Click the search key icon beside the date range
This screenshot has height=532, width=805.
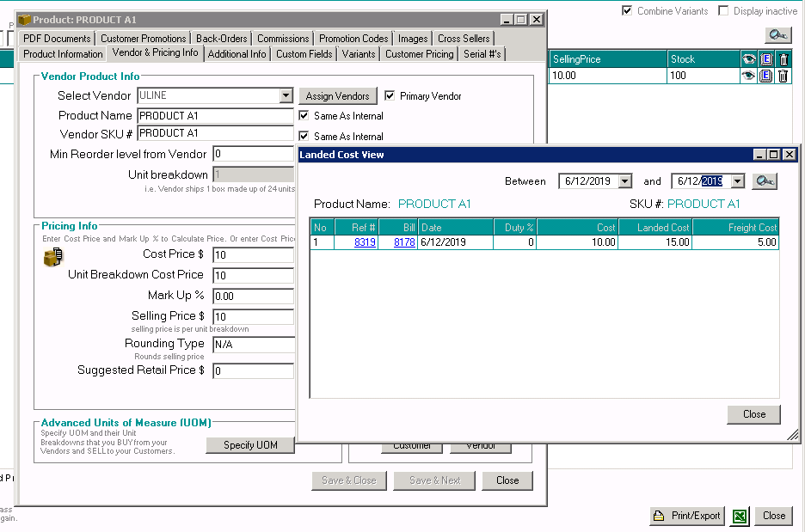pyautogui.click(x=765, y=181)
